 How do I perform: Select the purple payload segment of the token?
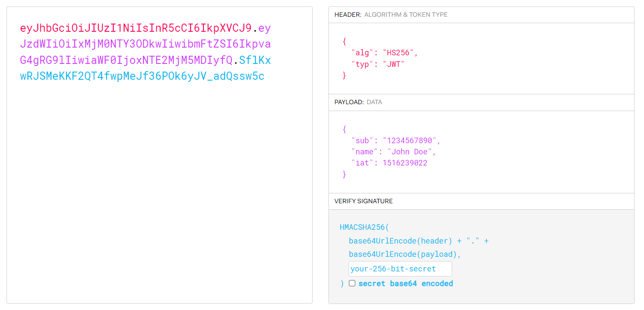click(x=129, y=44)
